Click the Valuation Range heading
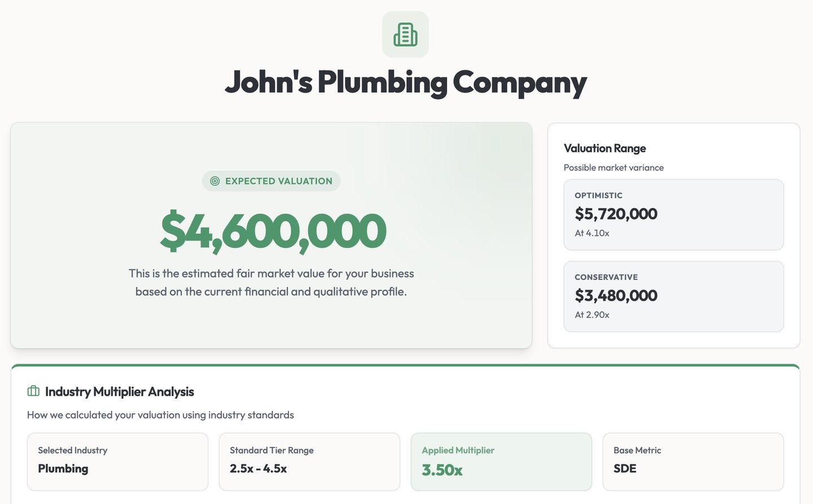This screenshot has height=504, width=813. (605, 148)
